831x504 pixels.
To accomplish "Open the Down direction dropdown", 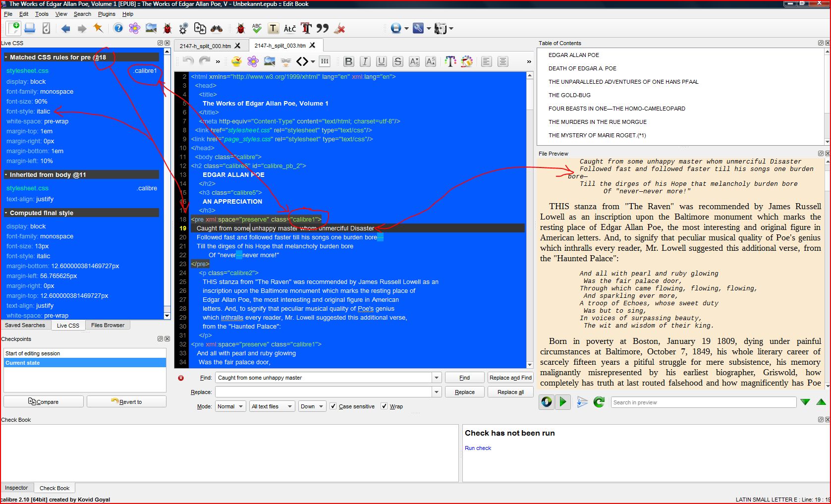I will (312, 406).
